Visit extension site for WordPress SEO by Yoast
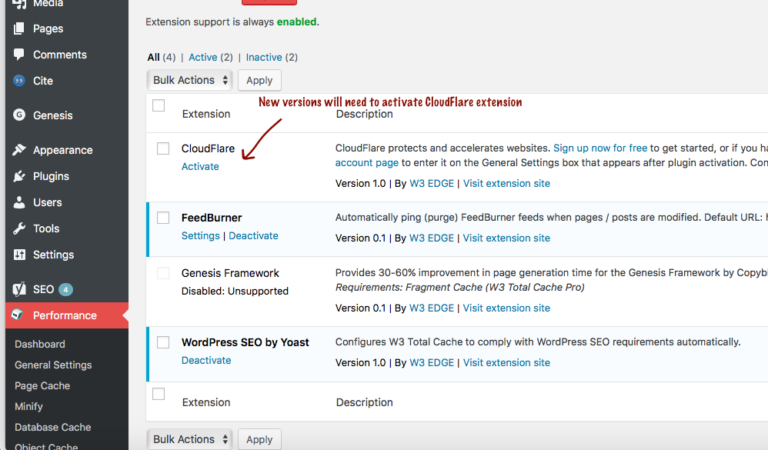768x450 pixels. tap(506, 362)
